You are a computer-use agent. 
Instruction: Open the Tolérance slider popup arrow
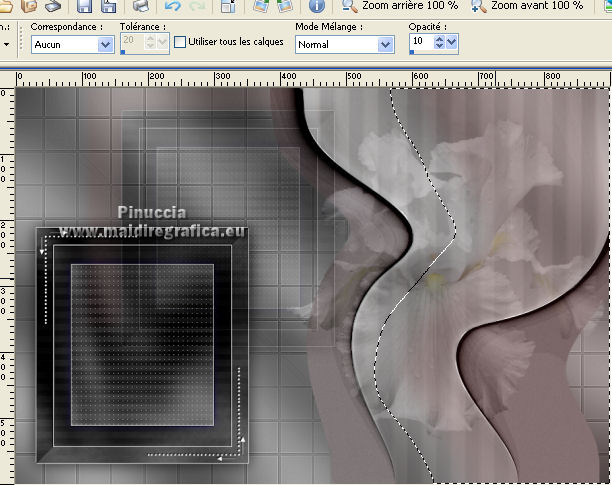point(162,41)
